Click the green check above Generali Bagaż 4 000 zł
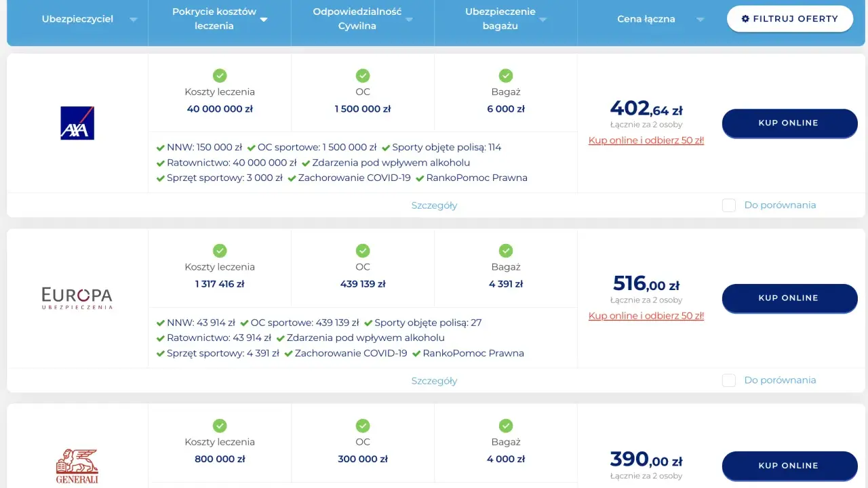The height and width of the screenshot is (488, 868). pyautogui.click(x=506, y=426)
